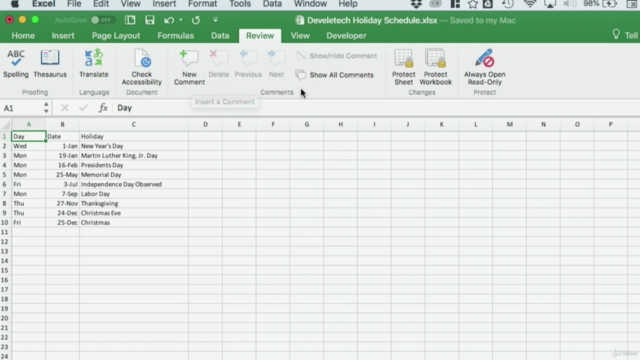Select the 25-May date cell
Image resolution: width=640 pixels, height=360 pixels.
tap(62, 175)
